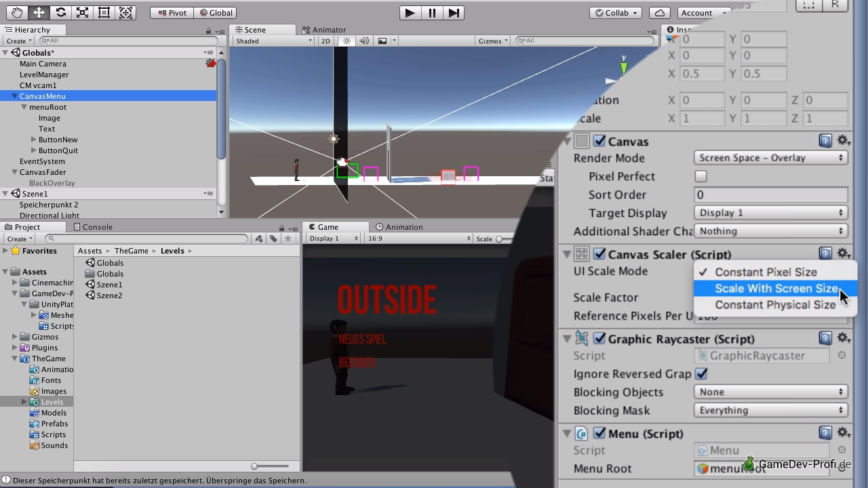This screenshot has height=488, width=868.
Task: Start Play mode
Action: 410,13
